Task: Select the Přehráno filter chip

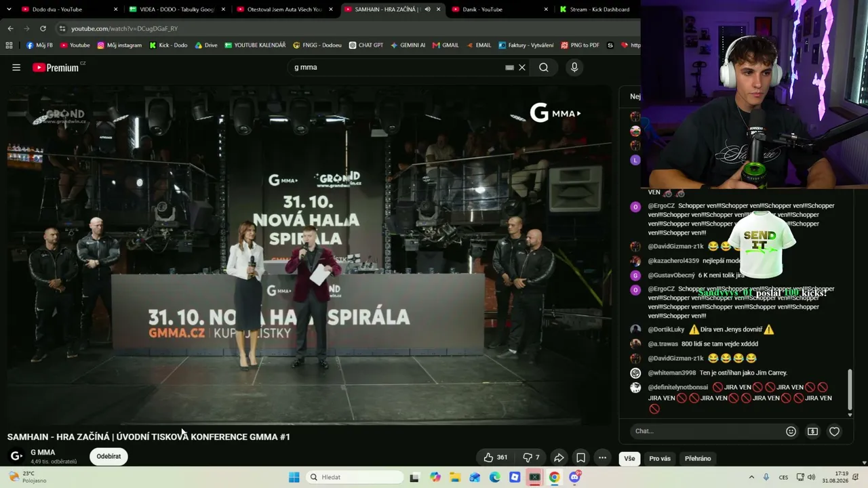Action: [x=698, y=458]
